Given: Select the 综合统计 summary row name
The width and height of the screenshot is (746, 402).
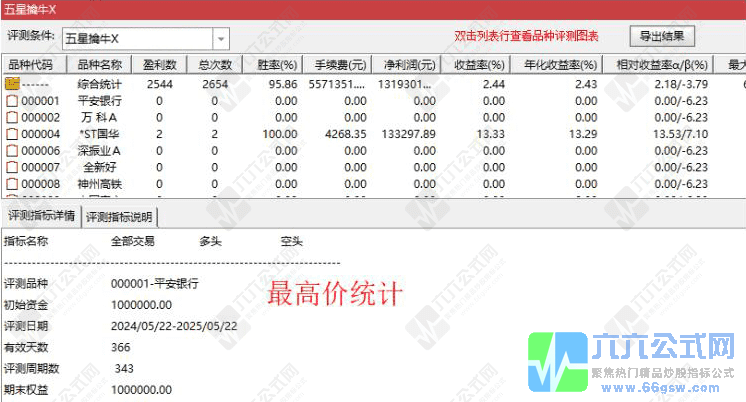Looking at the screenshot, I should [x=100, y=84].
